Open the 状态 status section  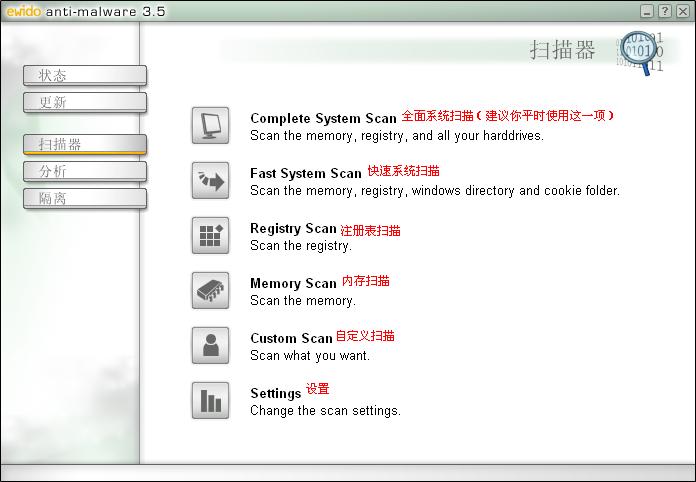pyautogui.click(x=85, y=75)
